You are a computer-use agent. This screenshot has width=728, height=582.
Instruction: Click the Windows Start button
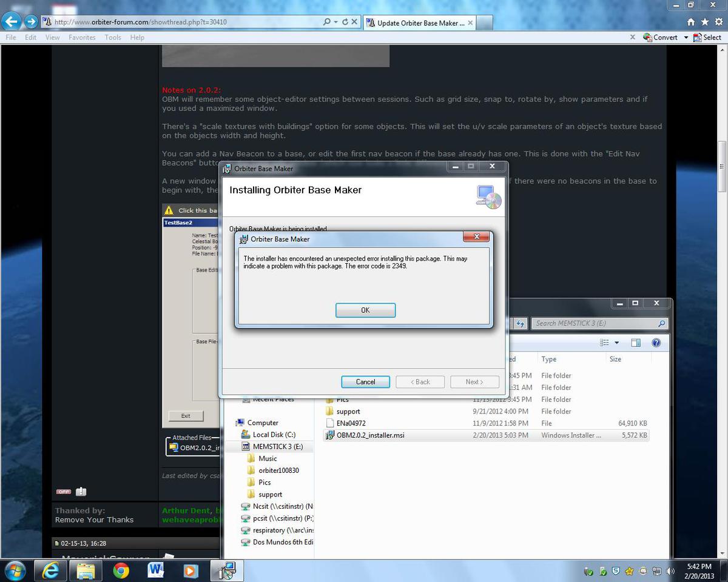click(15, 571)
